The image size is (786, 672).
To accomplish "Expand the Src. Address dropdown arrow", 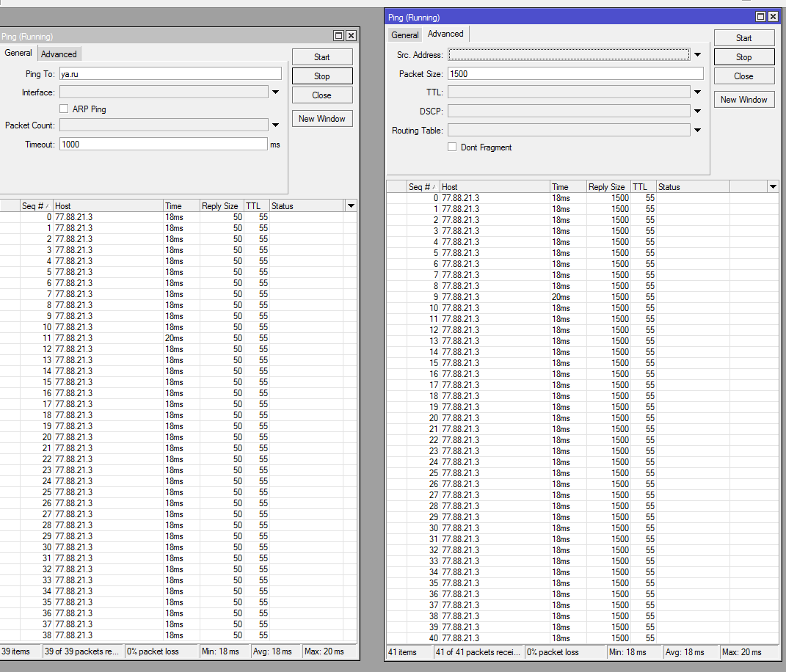I will (x=697, y=55).
